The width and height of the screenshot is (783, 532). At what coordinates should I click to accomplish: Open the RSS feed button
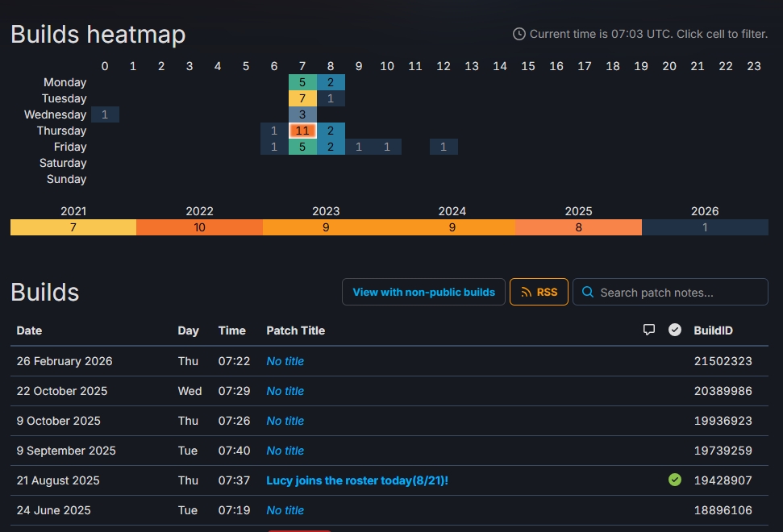click(539, 292)
